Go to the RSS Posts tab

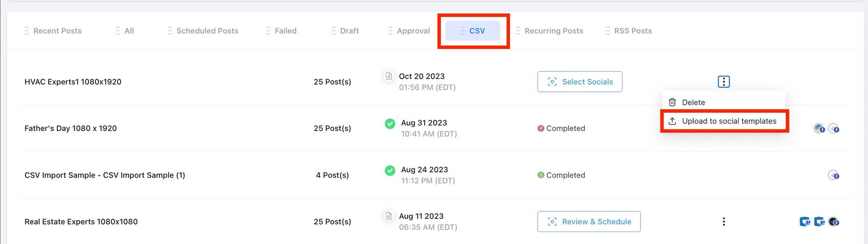(x=633, y=31)
